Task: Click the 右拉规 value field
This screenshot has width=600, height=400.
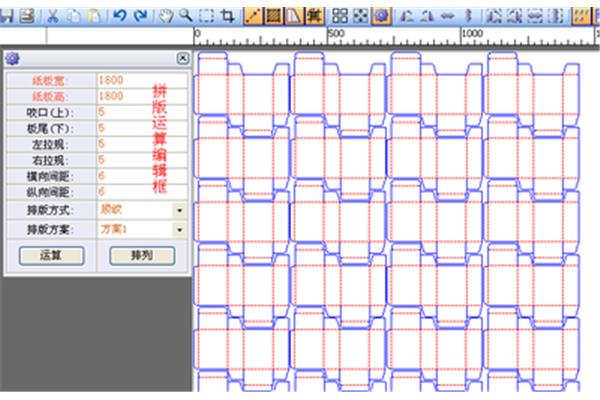Action: [x=142, y=160]
